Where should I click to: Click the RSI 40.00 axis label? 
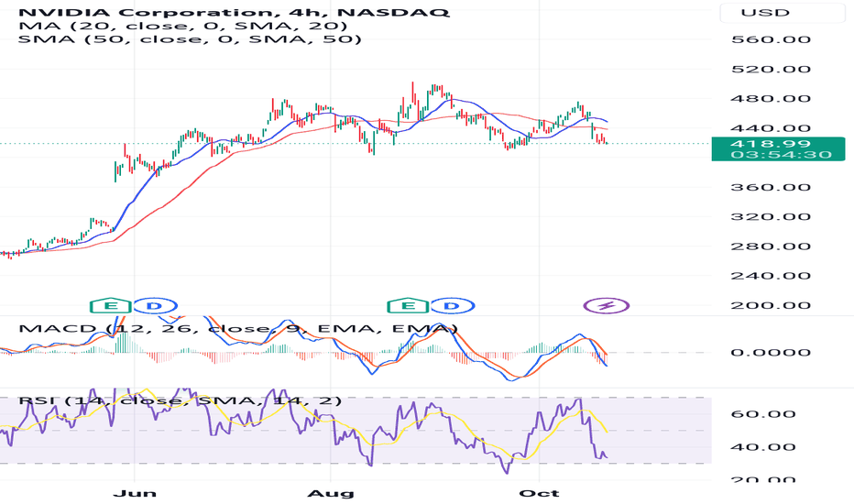pyautogui.click(x=763, y=447)
